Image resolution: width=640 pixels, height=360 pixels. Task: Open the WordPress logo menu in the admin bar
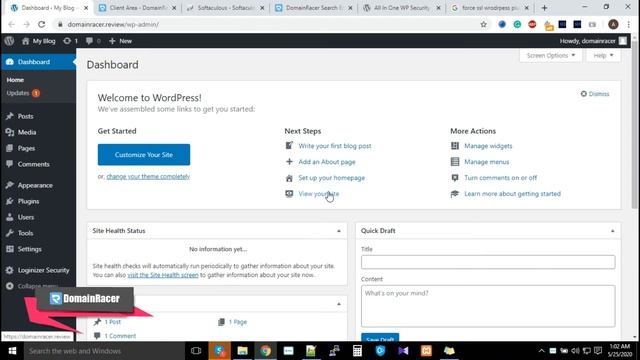click(9, 41)
